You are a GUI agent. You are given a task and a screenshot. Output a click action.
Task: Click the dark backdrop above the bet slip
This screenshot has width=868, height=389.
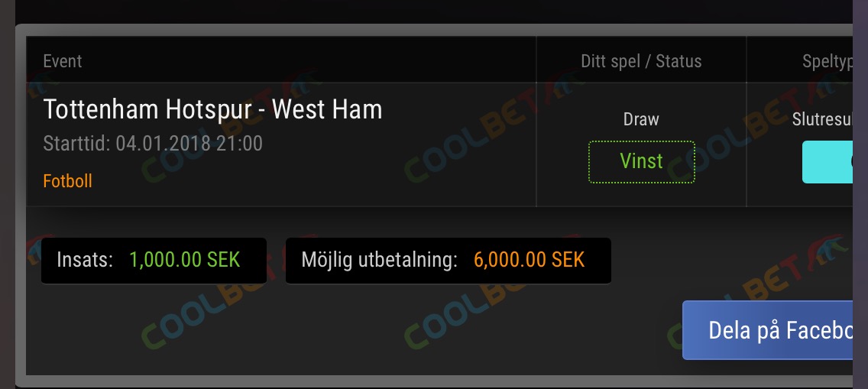pyautogui.click(x=432, y=11)
